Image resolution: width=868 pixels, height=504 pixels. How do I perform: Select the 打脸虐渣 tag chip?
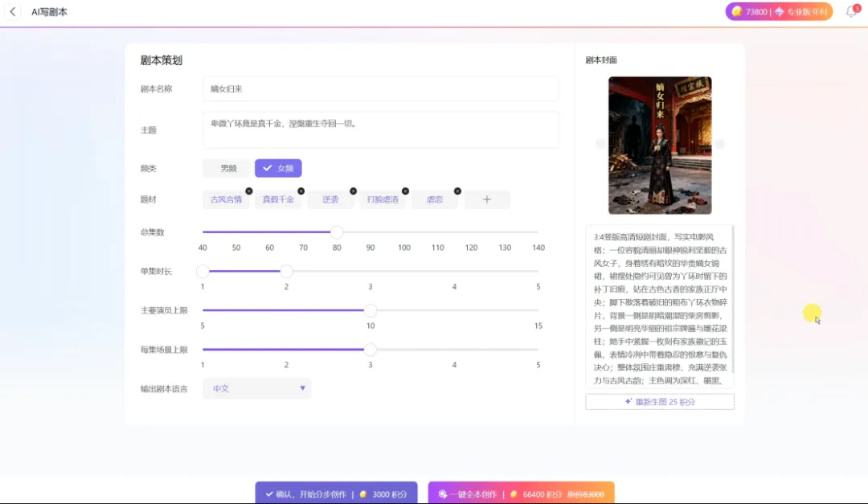[383, 199]
